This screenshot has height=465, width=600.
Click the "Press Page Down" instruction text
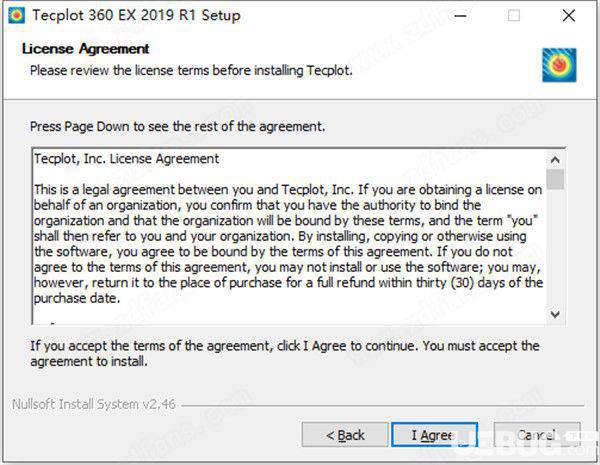point(178,127)
